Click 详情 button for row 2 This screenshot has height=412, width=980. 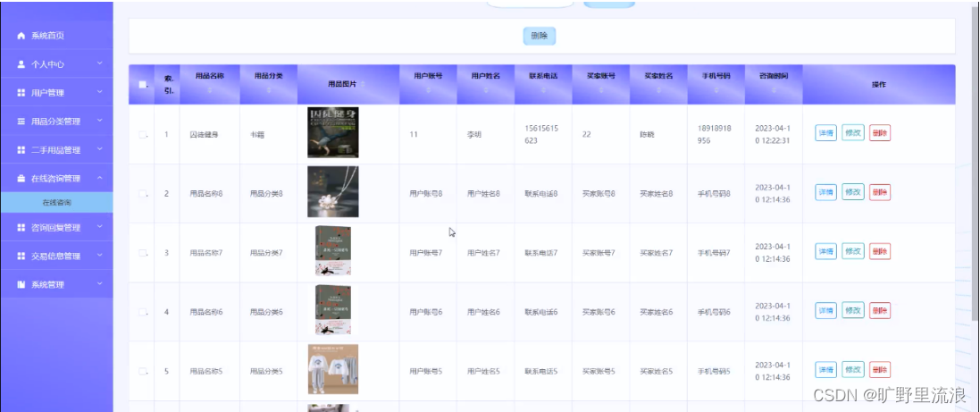coord(825,192)
